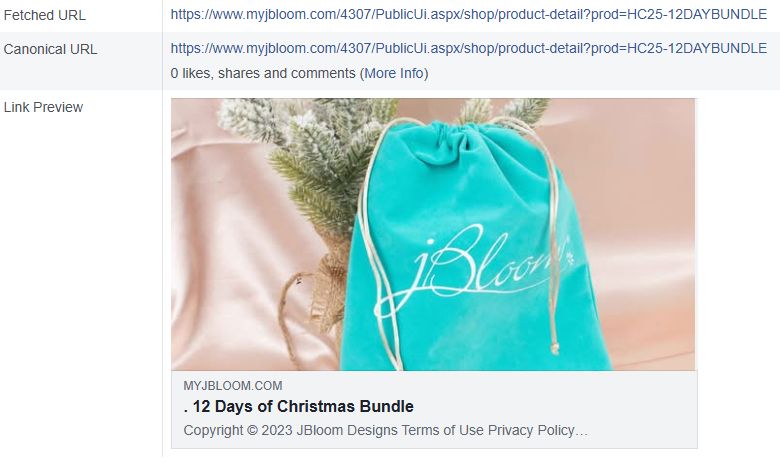This screenshot has width=780, height=462.
Task: Click the bead at drawstring end
Action: click(x=555, y=348)
